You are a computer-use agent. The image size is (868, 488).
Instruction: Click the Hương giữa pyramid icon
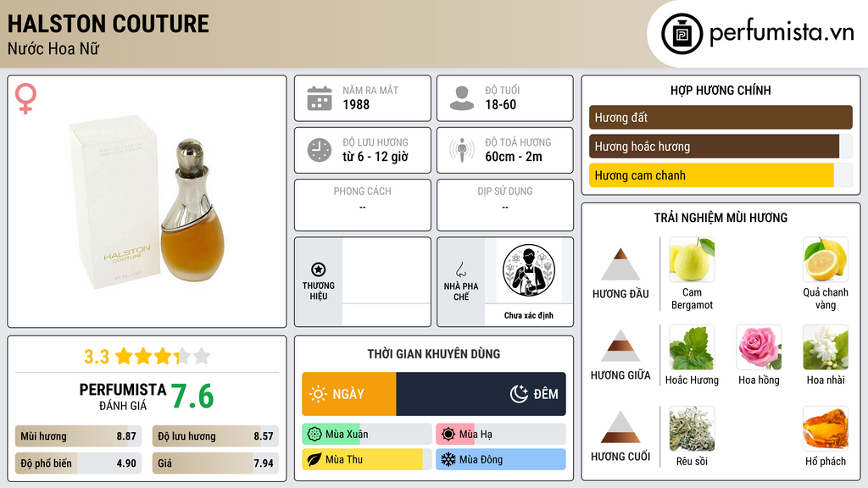click(x=620, y=346)
